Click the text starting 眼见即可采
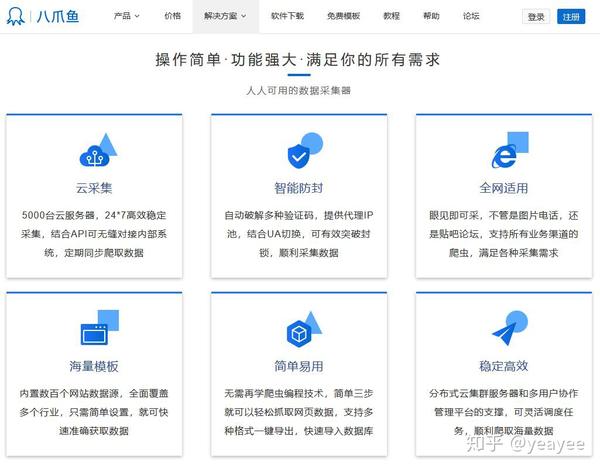This screenshot has width=600, height=471. 504,234
